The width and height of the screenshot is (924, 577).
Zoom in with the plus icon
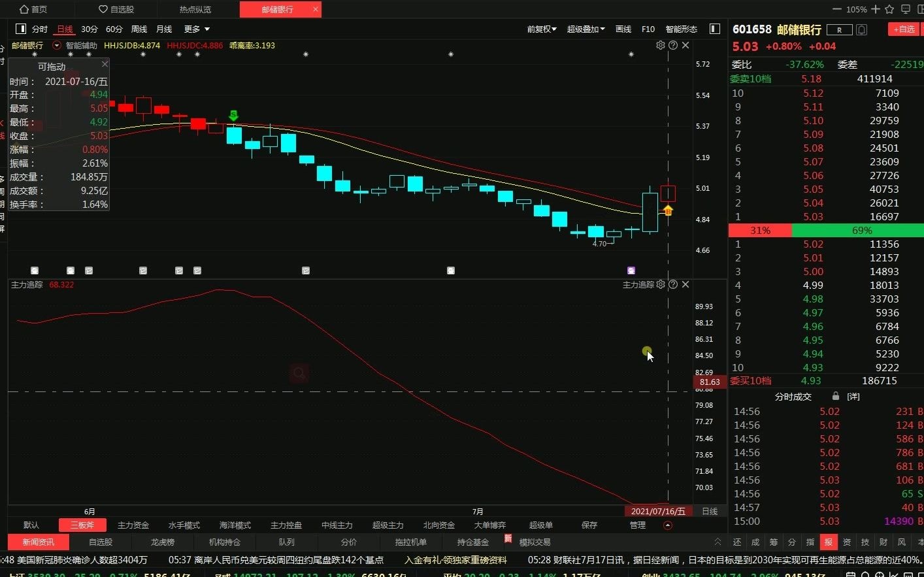[x=876, y=9]
